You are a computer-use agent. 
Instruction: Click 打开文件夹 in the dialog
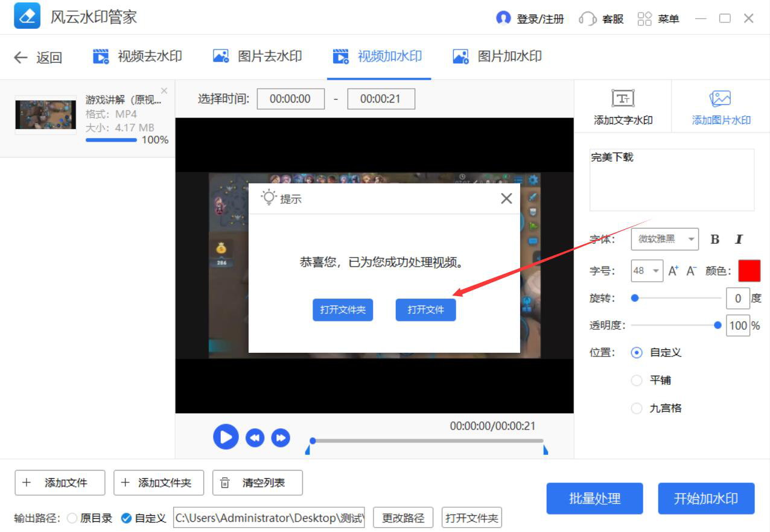pos(343,310)
